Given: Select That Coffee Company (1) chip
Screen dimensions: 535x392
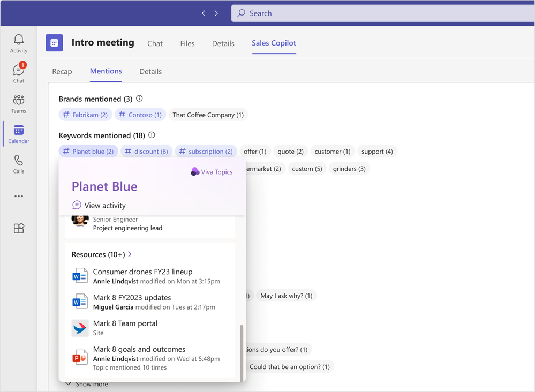Looking at the screenshot, I should coord(208,115).
